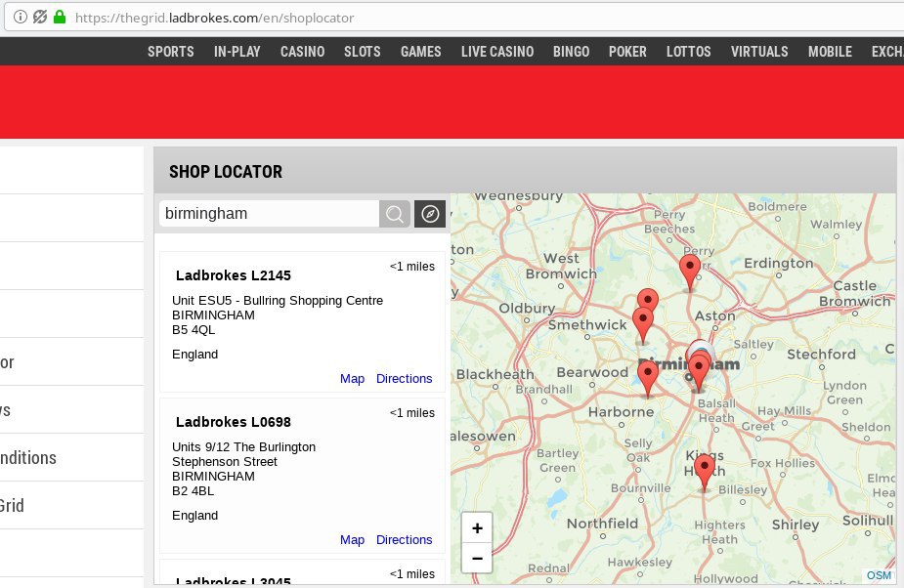This screenshot has width=904, height=588.
Task: Click the Map link for Ladbrokes L0698
Action: (352, 539)
